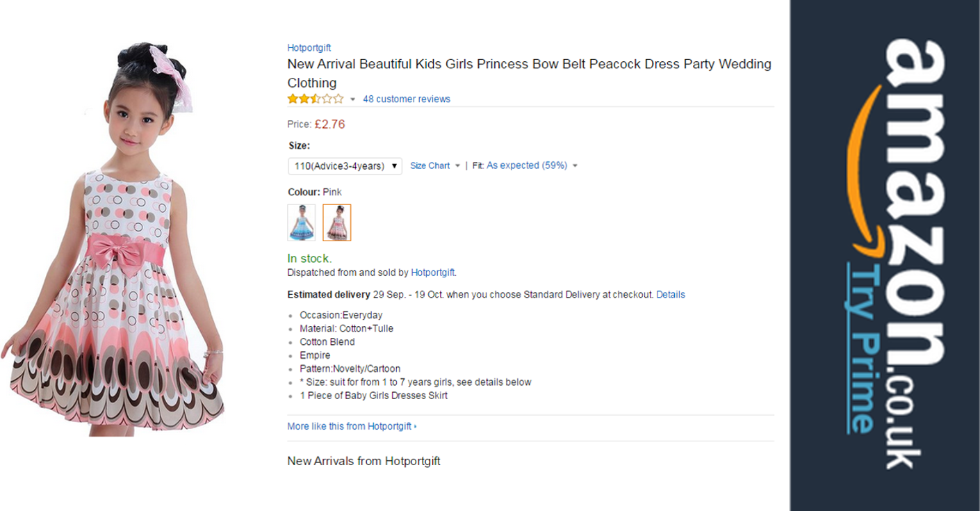Open the size selection combo box
Viewport: 980px width, 511px height.
tap(345, 166)
